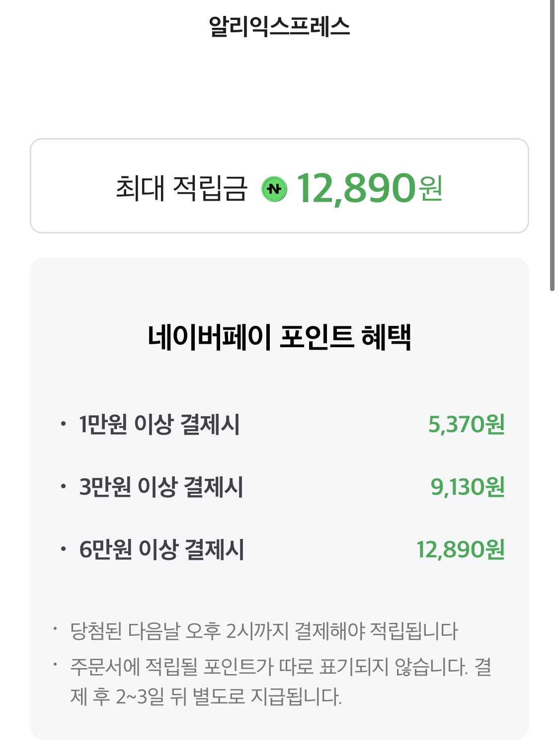
Task: Click the green Naver Pay coin icon
Action: point(274,189)
